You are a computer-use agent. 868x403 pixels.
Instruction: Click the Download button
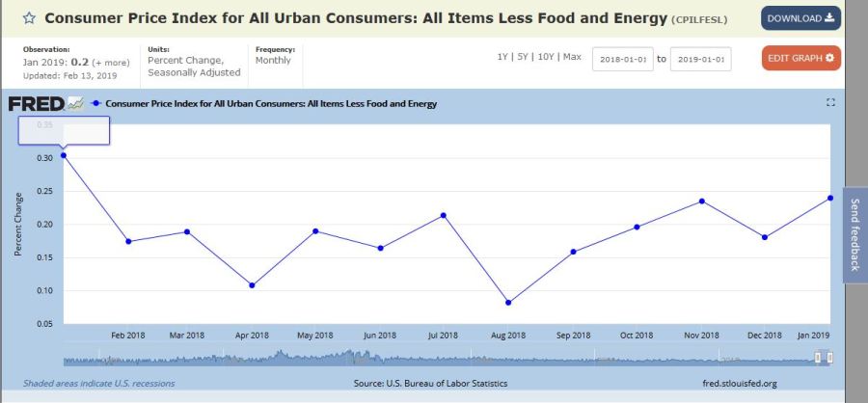800,18
